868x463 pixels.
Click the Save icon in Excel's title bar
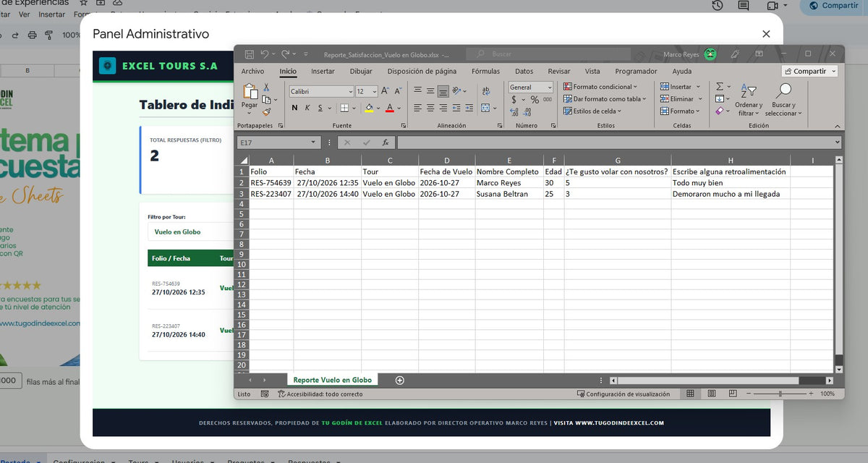click(x=249, y=54)
